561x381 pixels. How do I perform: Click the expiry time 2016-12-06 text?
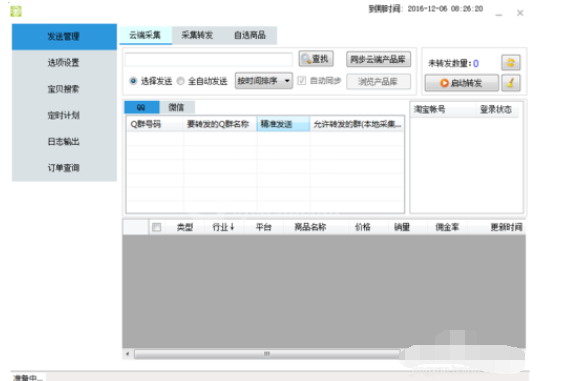point(445,9)
